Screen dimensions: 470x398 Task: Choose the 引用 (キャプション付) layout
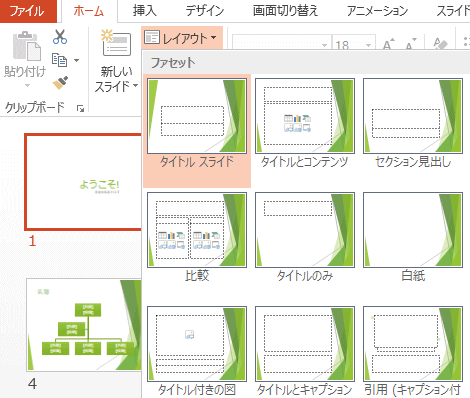[413, 351]
